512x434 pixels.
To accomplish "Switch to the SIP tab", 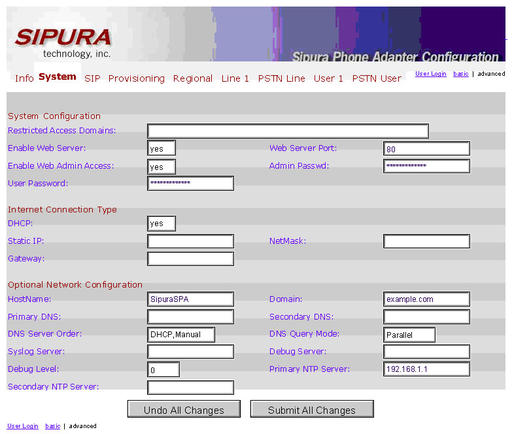I will tap(92, 78).
